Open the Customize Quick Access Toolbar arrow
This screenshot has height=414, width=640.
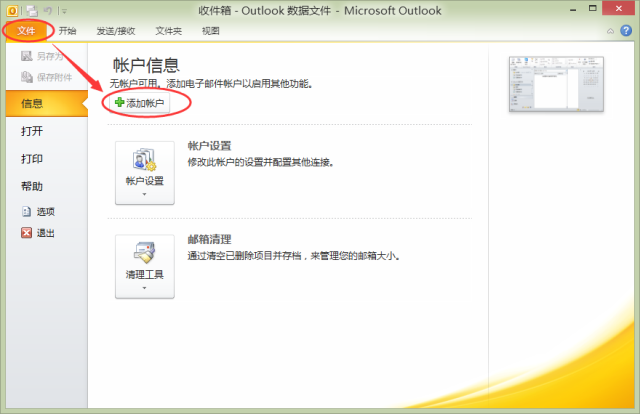(64, 11)
